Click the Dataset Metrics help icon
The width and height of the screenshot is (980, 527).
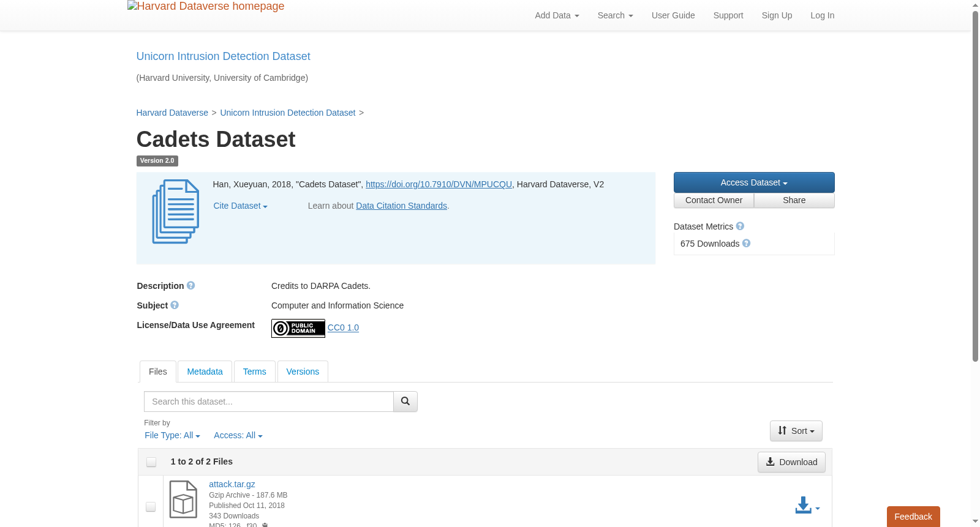point(740,226)
